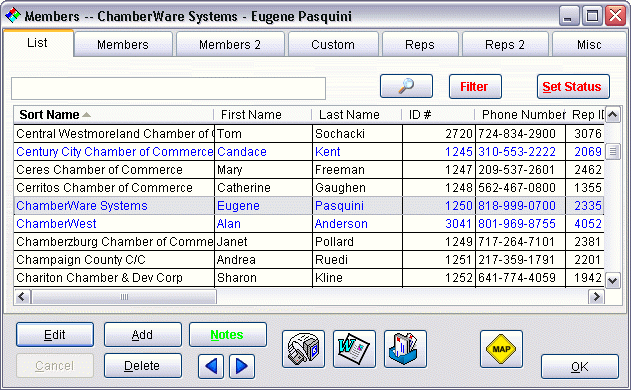Select the Champaign County C/C row
631x390 pixels.
(309, 260)
